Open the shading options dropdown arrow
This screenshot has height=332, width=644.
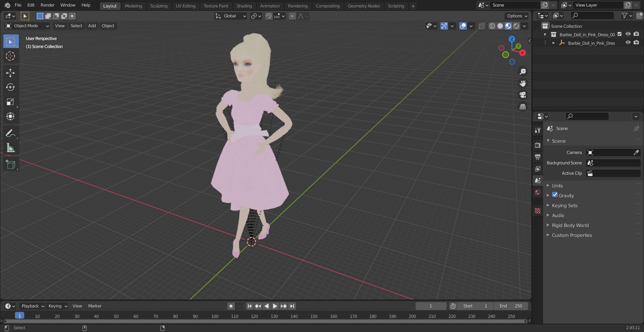tap(524, 26)
